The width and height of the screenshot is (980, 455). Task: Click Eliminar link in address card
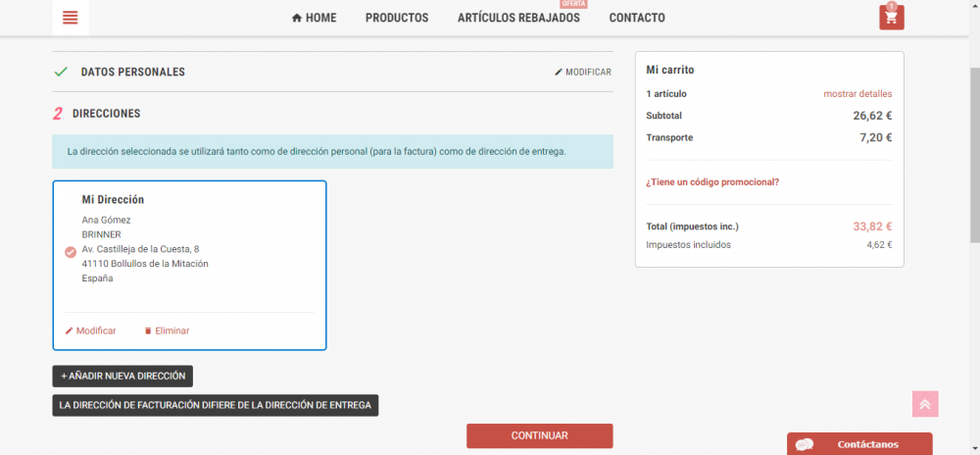pos(167,330)
